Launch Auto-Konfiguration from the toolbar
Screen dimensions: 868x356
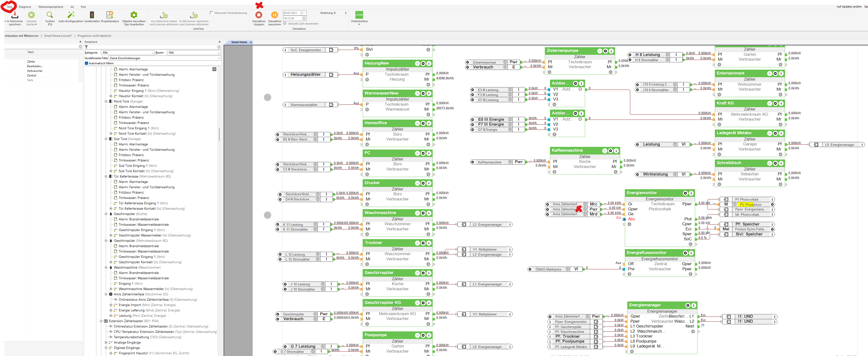(x=71, y=15)
